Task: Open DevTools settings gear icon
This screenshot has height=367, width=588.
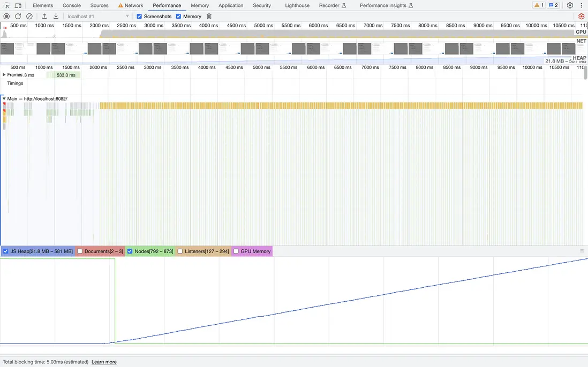Action: tap(570, 5)
